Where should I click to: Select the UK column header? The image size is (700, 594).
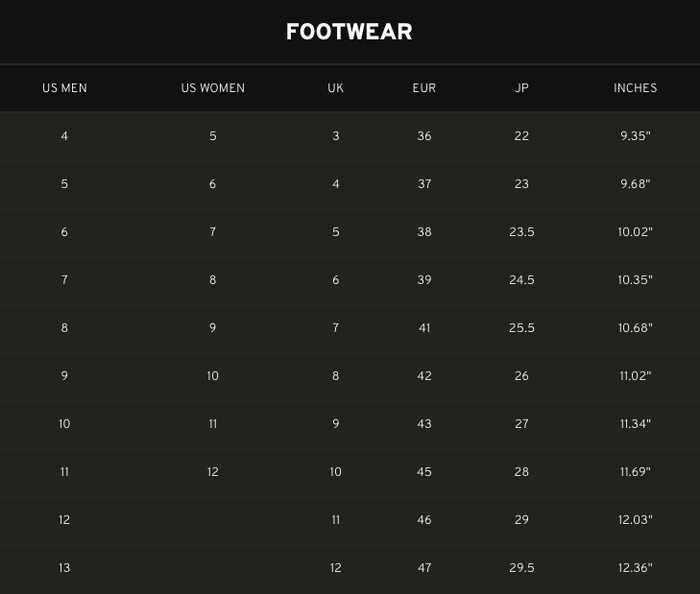coord(335,88)
